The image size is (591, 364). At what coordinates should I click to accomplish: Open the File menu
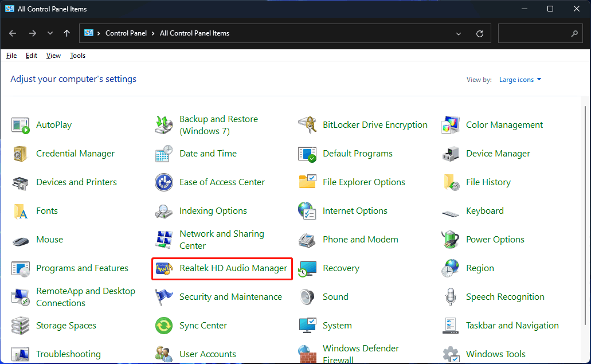tap(11, 56)
